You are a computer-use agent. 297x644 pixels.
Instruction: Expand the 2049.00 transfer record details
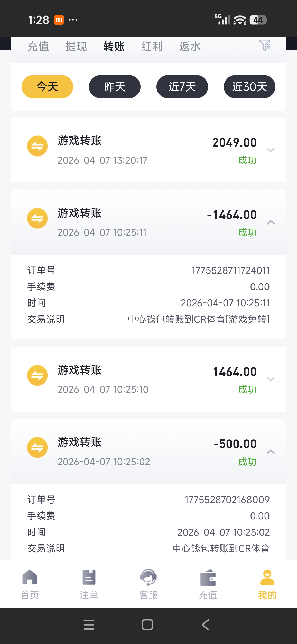click(271, 150)
